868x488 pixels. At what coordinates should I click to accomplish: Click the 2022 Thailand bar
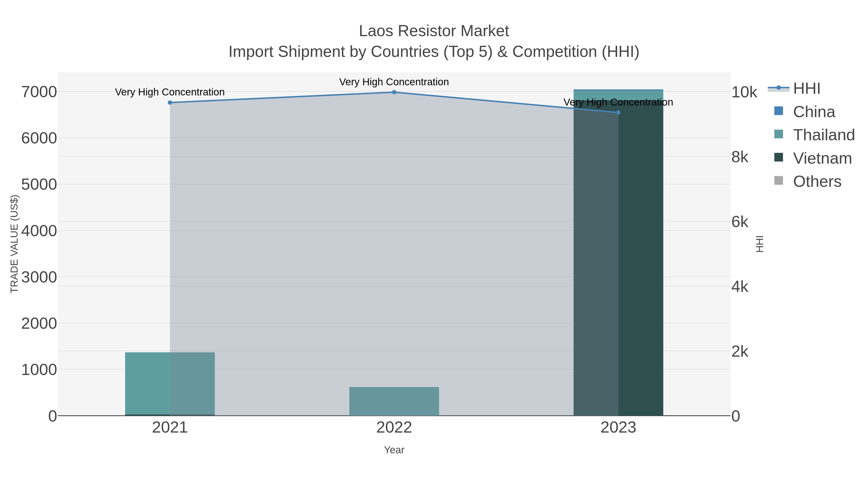(x=394, y=401)
